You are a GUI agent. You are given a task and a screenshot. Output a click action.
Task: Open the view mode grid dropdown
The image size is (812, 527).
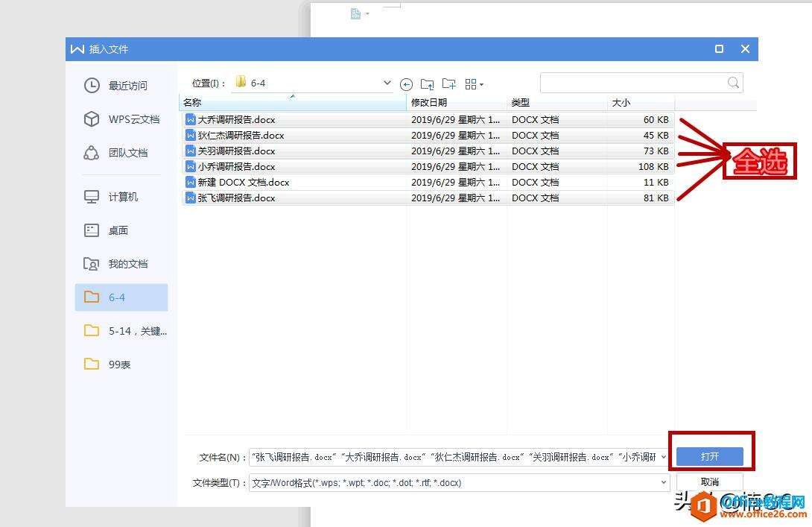click(474, 84)
